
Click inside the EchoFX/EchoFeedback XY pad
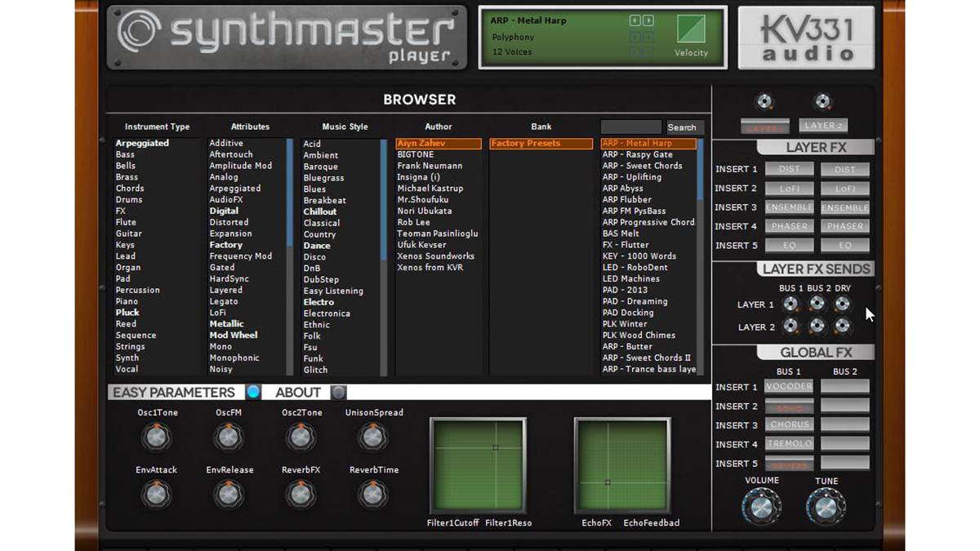pyautogui.click(x=622, y=466)
